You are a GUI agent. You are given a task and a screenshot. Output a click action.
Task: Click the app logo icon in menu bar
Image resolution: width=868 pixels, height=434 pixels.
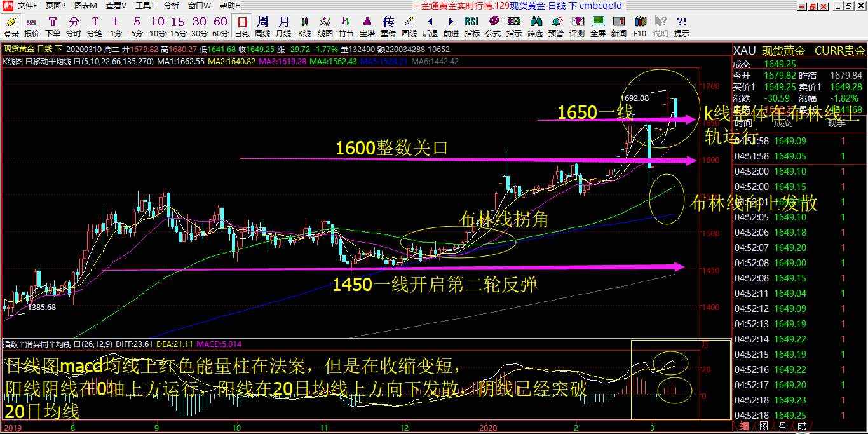(8, 6)
